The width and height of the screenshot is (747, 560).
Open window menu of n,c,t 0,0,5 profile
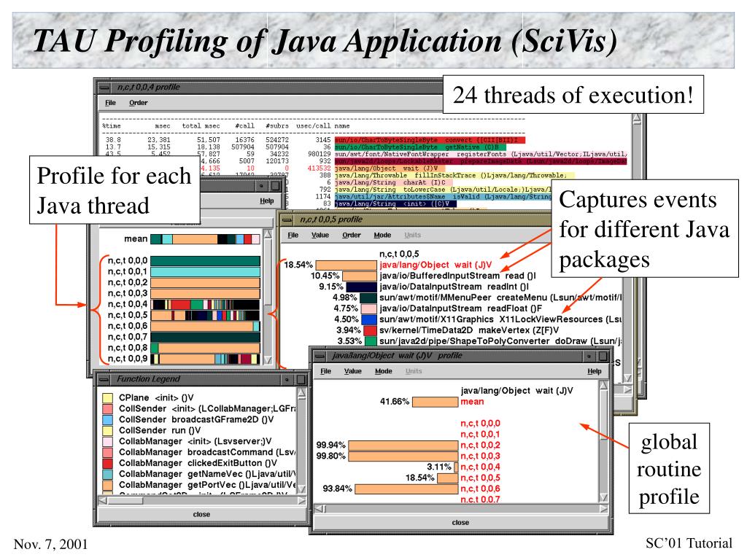click(287, 220)
